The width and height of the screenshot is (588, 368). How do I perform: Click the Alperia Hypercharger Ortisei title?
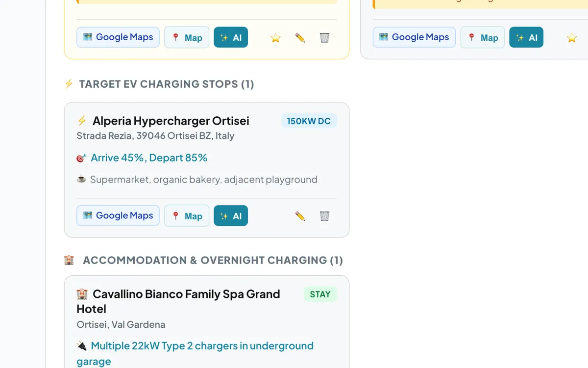(x=171, y=121)
